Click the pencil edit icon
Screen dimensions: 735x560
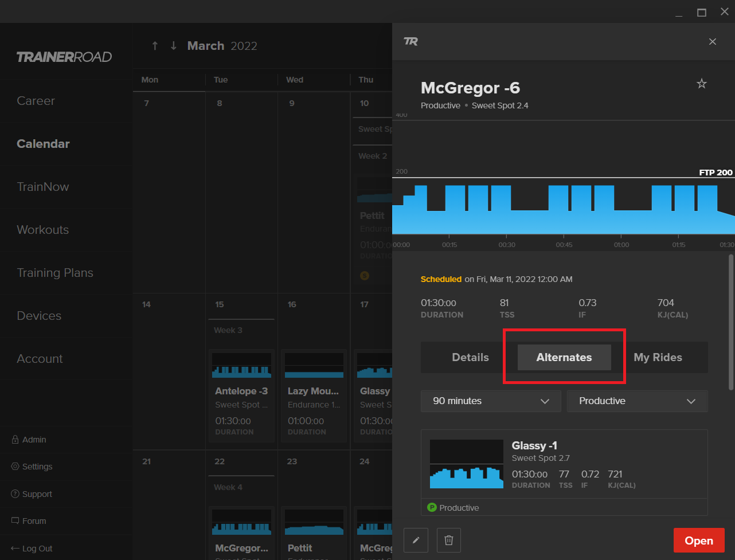pos(416,540)
